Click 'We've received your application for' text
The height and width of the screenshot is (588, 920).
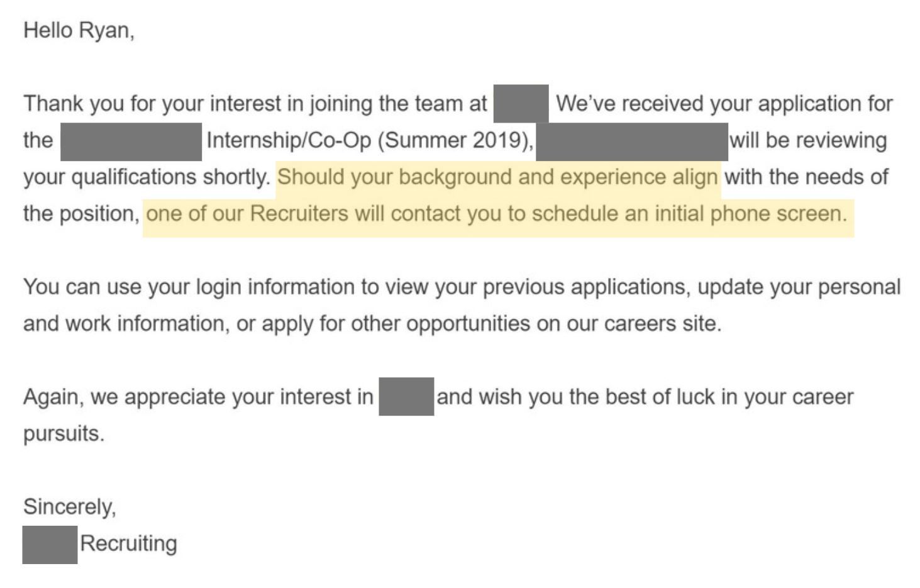tap(724, 104)
